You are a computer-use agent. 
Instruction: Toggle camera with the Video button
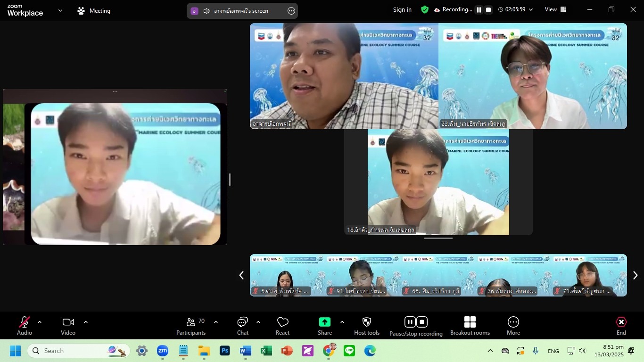coord(68,326)
